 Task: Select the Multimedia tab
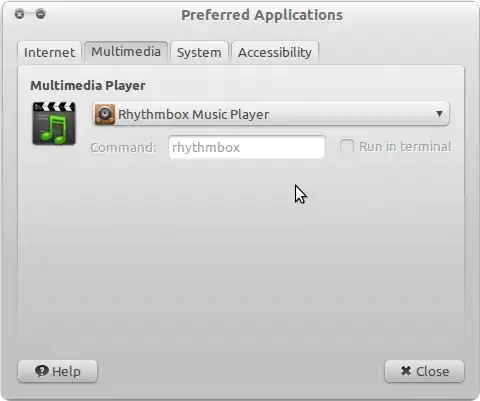coord(126,52)
